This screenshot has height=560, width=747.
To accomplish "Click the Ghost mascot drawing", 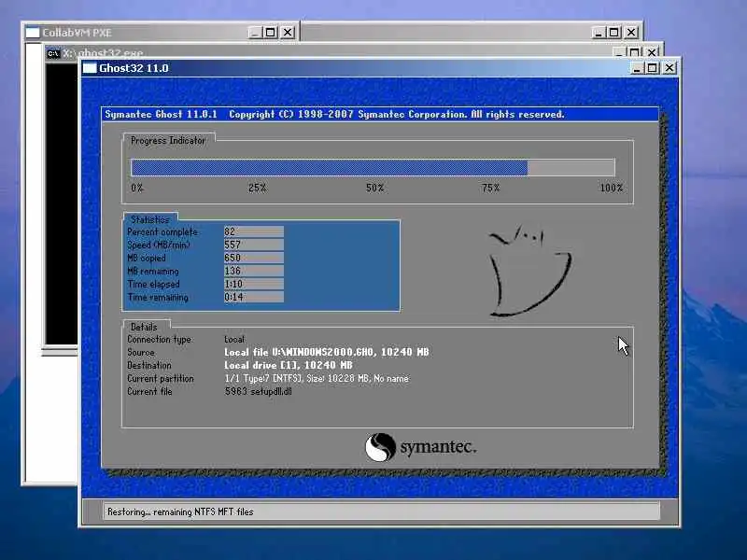I will (529, 271).
